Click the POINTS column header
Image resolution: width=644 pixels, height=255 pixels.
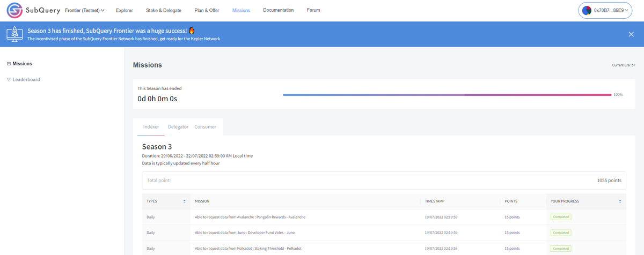(x=511, y=201)
